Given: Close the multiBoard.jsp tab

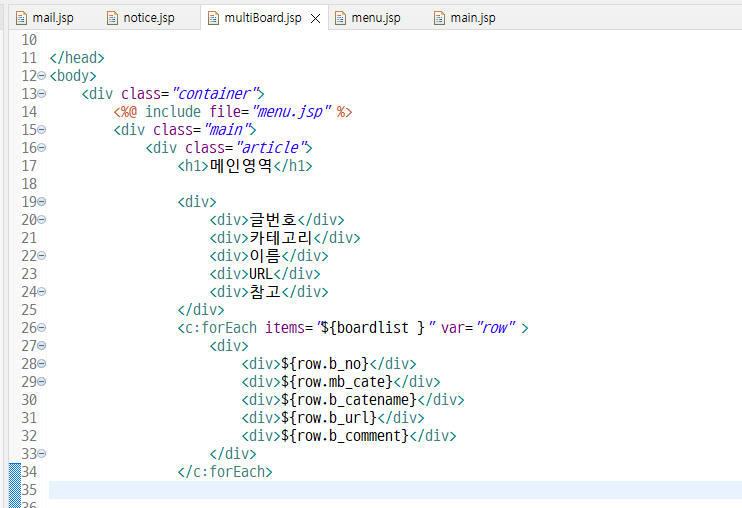Looking at the screenshot, I should [x=316, y=18].
